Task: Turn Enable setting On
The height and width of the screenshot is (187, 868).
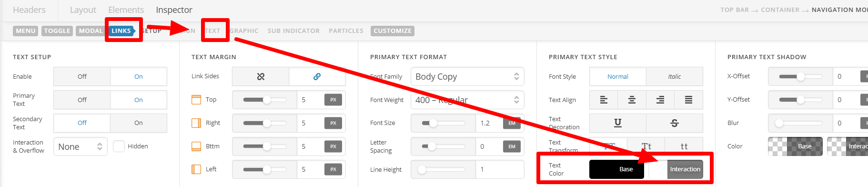Action: click(x=139, y=76)
